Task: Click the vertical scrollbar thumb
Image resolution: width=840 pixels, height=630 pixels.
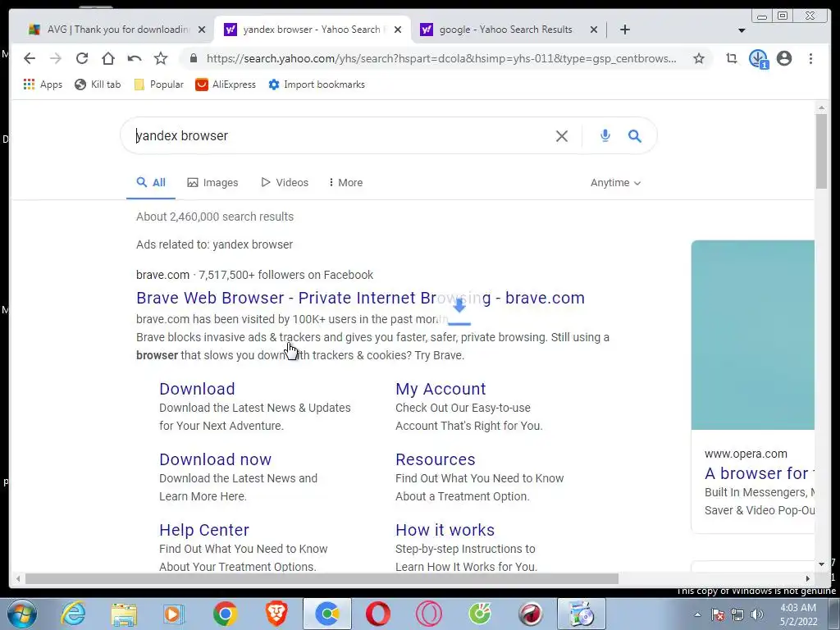Action: pos(822,151)
